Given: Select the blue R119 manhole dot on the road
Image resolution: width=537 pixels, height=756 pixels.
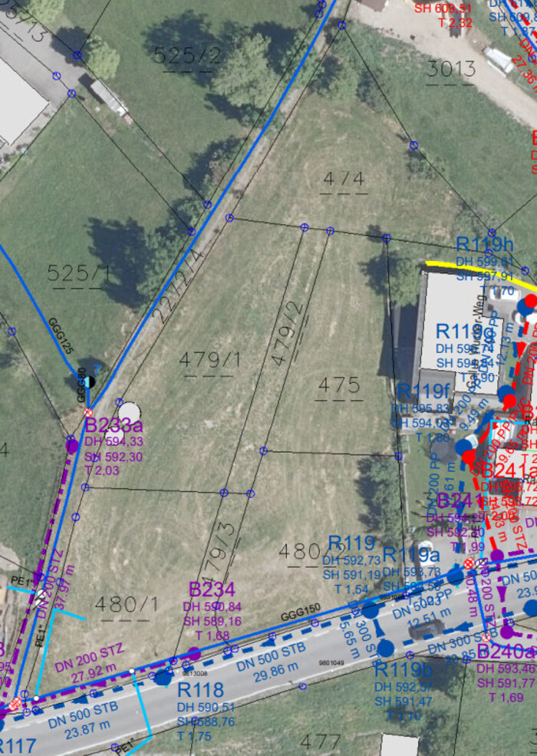Looking at the screenshot, I should pos(371,610).
